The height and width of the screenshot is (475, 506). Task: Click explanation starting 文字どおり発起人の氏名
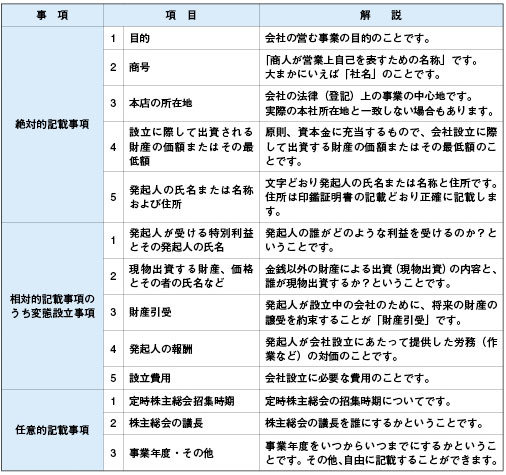(x=381, y=197)
